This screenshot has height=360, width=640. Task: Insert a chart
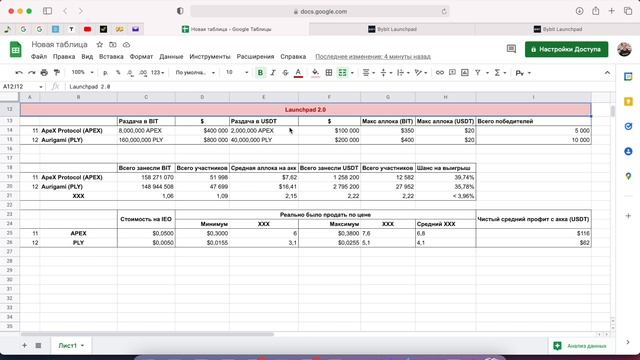coord(465,73)
